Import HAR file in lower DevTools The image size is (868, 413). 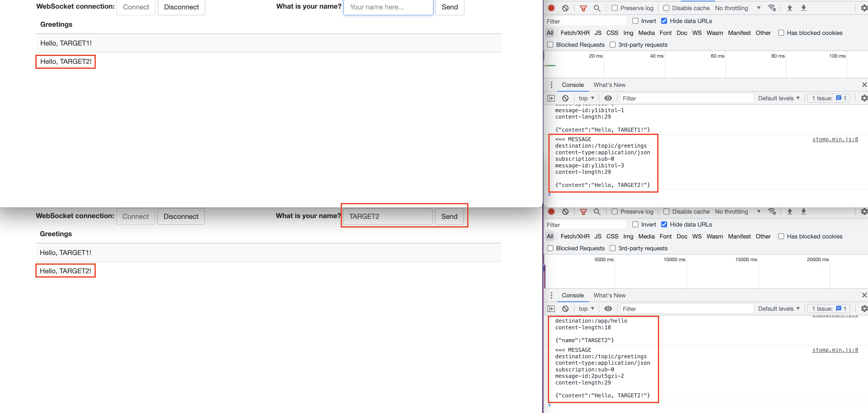[x=790, y=211]
